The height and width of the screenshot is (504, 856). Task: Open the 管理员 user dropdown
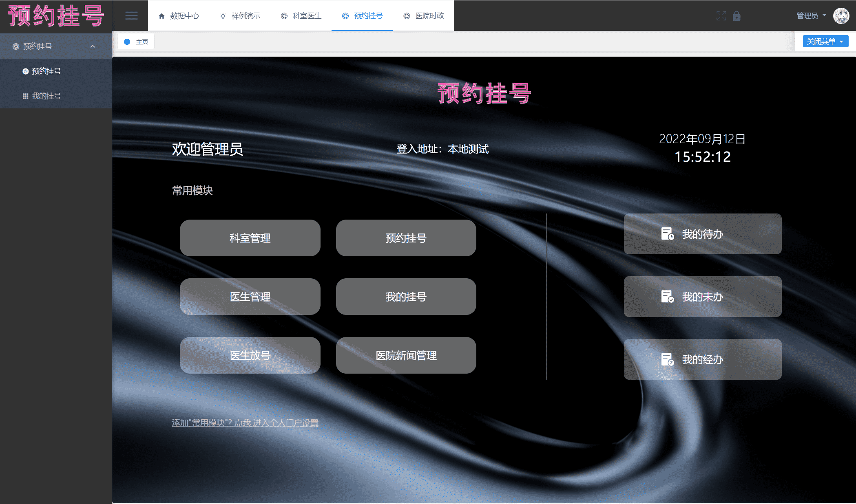coord(811,16)
